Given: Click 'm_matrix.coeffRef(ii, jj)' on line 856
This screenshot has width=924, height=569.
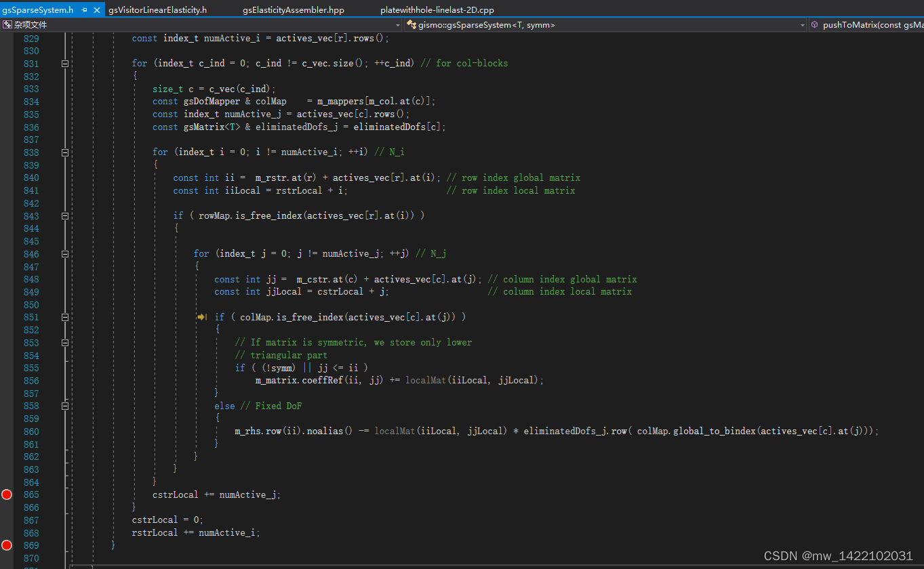Looking at the screenshot, I should (x=320, y=381).
